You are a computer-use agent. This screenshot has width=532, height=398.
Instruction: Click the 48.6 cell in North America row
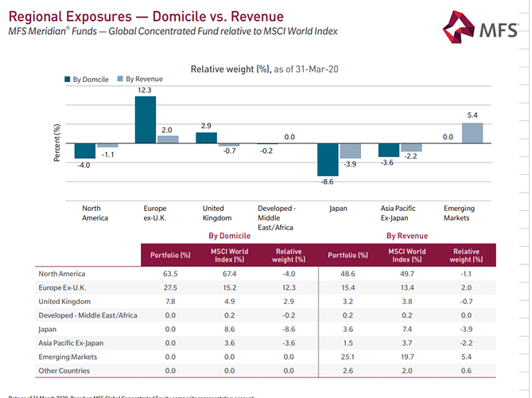coord(348,274)
